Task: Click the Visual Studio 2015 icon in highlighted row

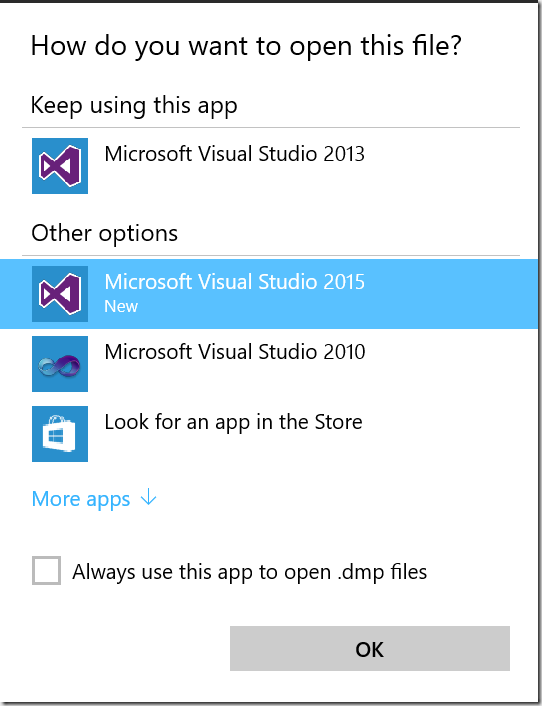Action: (60, 294)
